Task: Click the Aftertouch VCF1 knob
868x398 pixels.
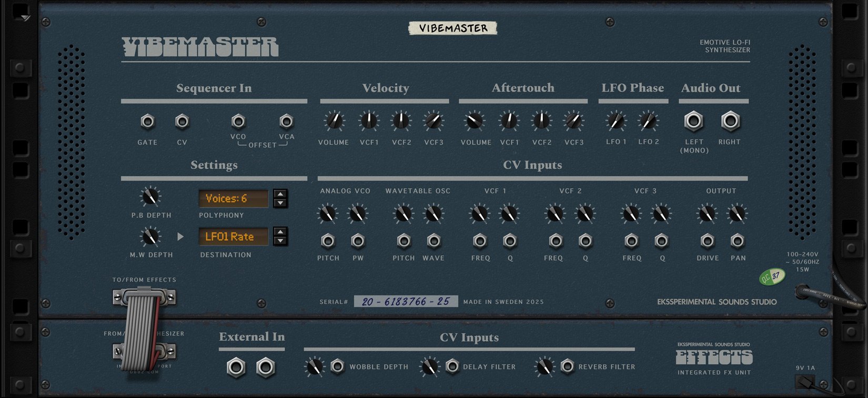Action: tap(509, 121)
